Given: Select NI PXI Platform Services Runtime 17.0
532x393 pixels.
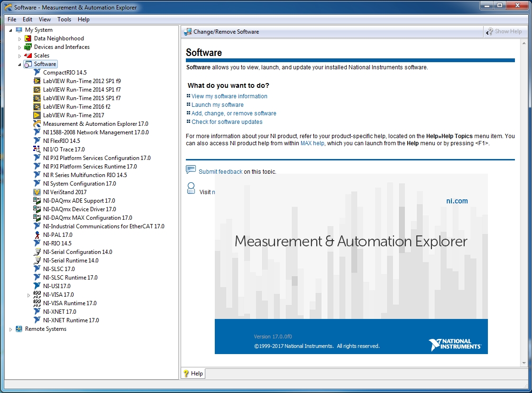Looking at the screenshot, I should point(90,167).
